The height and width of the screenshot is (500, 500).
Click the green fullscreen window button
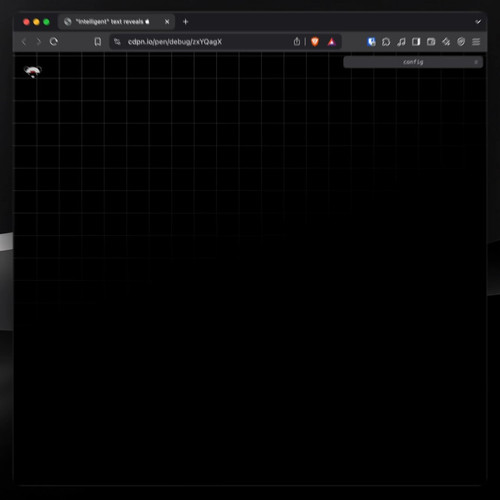click(46, 22)
